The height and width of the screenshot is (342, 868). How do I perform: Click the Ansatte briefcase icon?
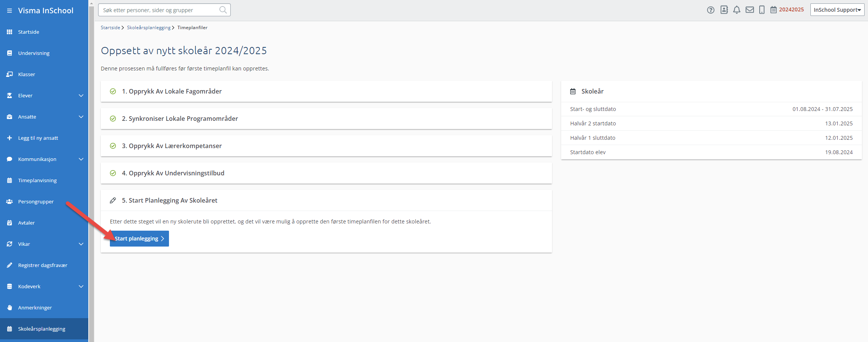[x=9, y=117]
